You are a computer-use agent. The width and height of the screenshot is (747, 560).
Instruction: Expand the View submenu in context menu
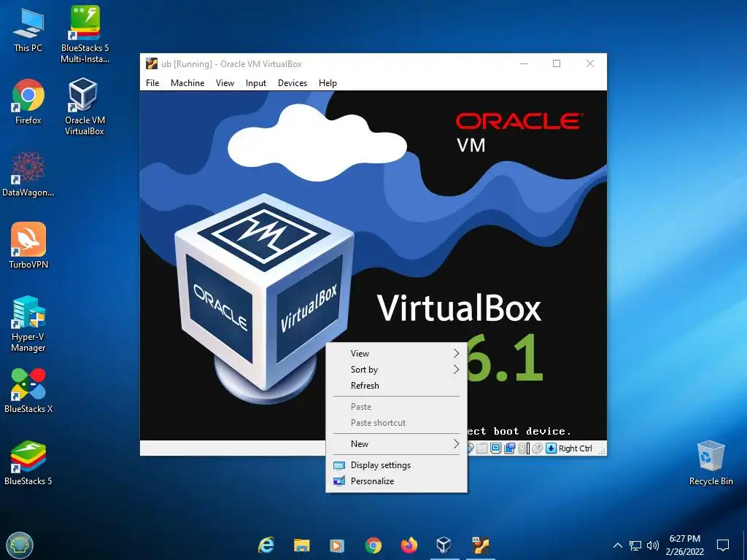[x=396, y=354]
